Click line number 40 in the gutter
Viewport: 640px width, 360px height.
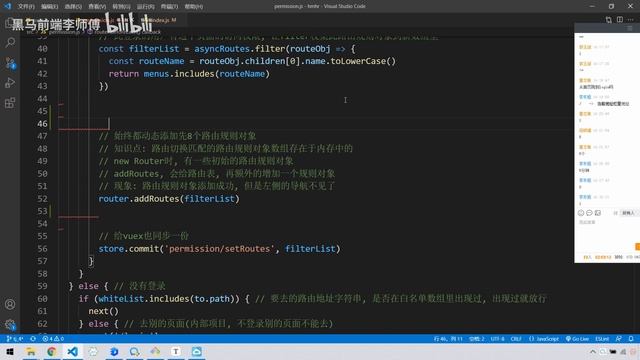click(x=42, y=49)
